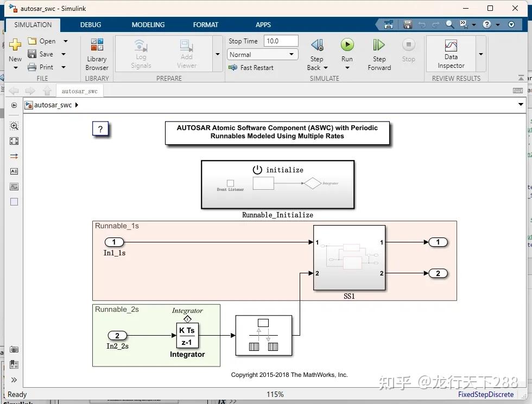Viewport: 532px width, 404px height.
Task: Click the search magnifier in quick access bar
Action: click(x=450, y=24)
